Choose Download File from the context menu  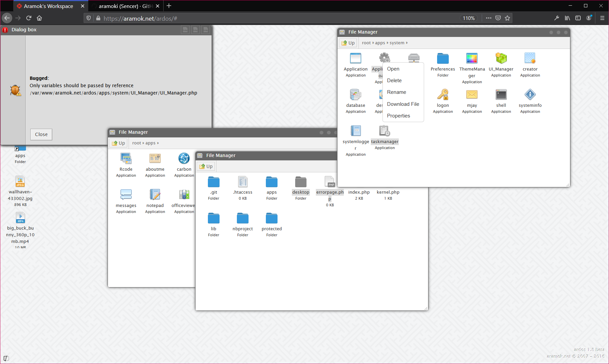click(403, 104)
